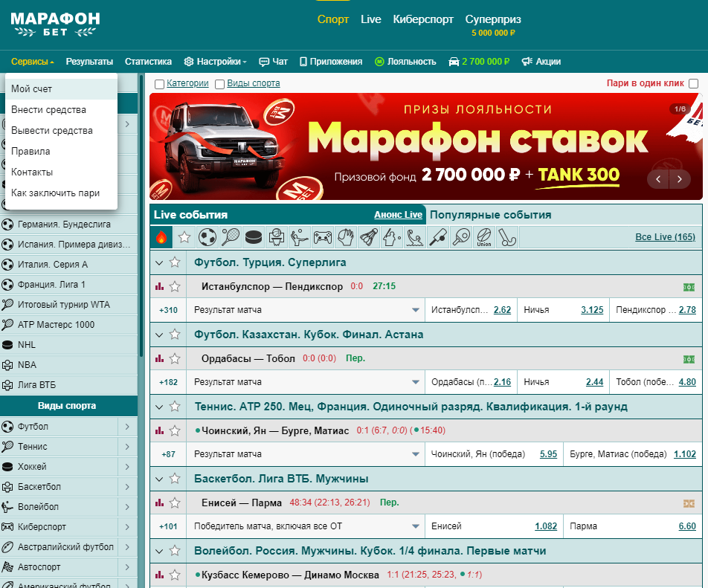Switch to Популярные события tab

pos(490,215)
